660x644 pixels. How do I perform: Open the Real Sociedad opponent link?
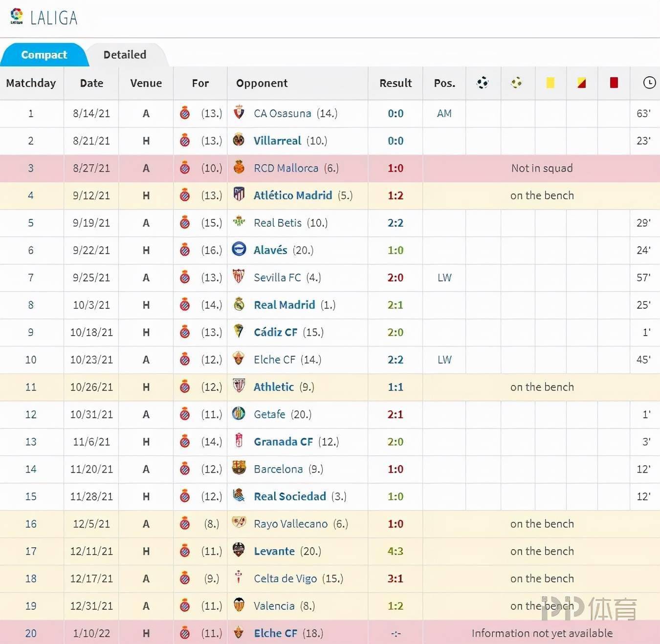pos(290,496)
